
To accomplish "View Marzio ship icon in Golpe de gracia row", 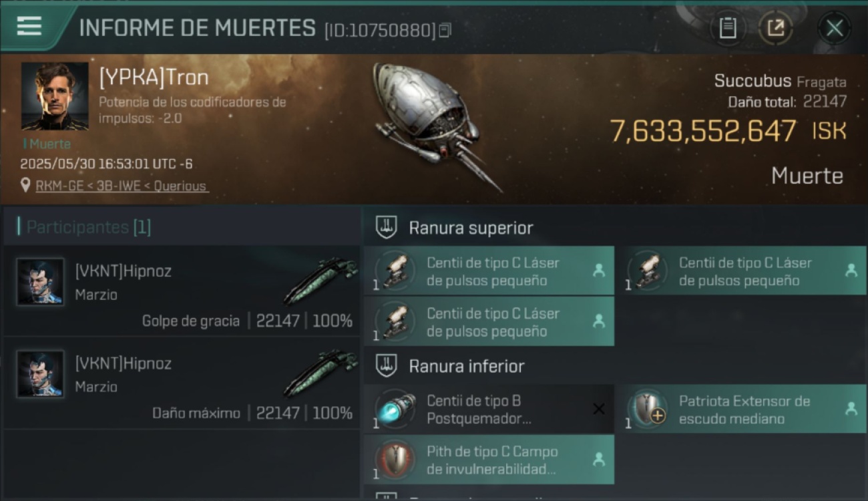I will 320,281.
